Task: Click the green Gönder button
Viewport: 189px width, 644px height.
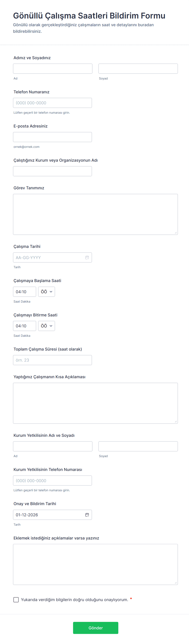Action: (x=96, y=628)
